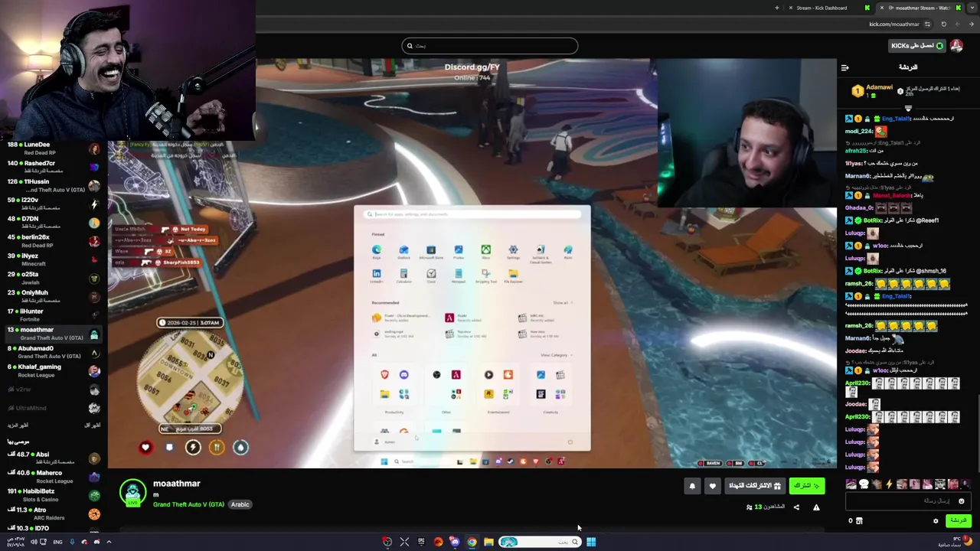This screenshot has width=980, height=551.
Task: Click the Start menu search field
Action: 472,214
